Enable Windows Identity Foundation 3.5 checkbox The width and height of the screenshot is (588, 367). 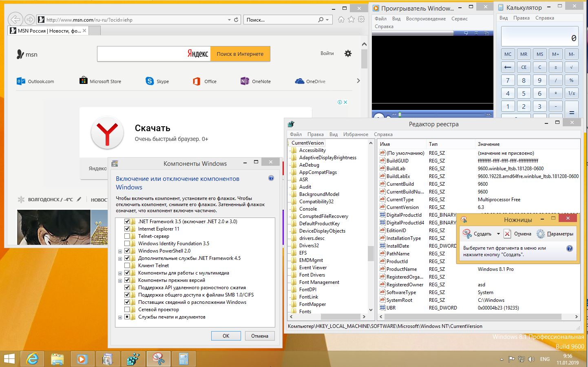pyautogui.click(x=127, y=244)
